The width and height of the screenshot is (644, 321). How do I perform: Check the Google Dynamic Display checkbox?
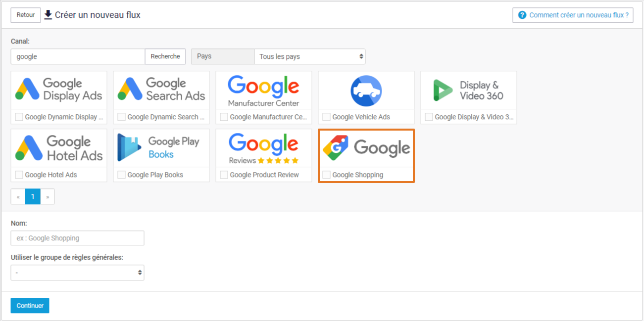[19, 117]
